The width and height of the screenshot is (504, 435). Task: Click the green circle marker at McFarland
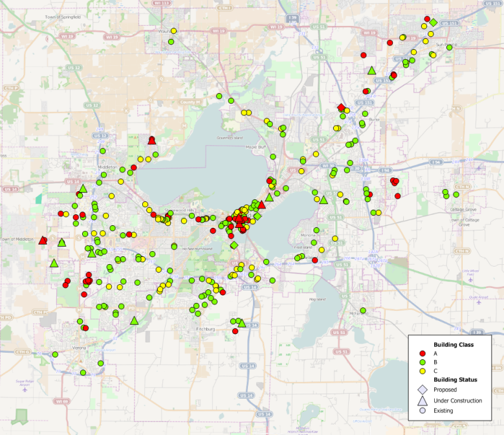[x=364, y=311]
